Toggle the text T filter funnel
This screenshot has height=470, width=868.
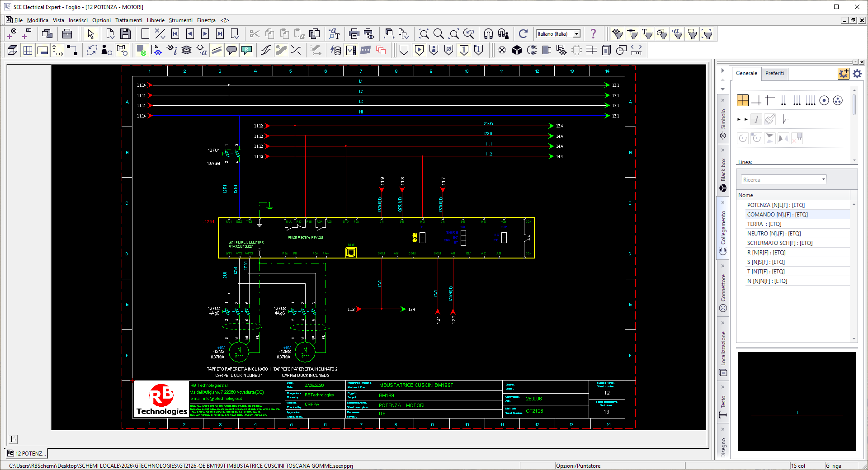pyautogui.click(x=647, y=34)
